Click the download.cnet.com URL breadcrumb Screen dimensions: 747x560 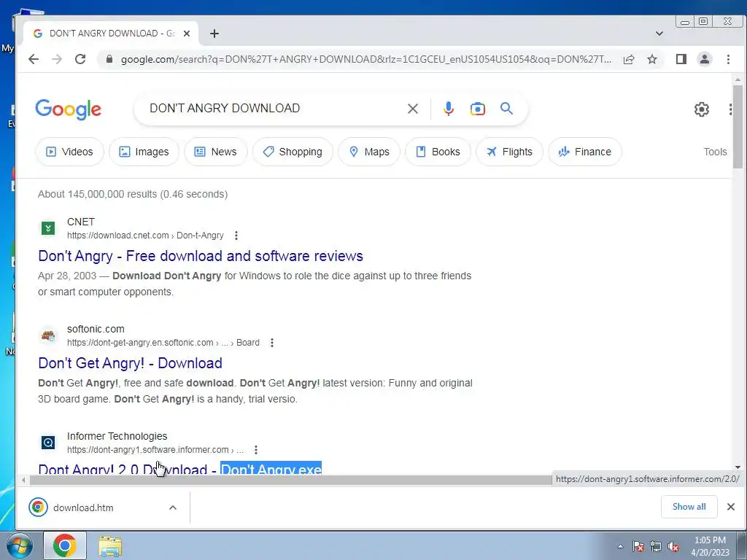145,236
